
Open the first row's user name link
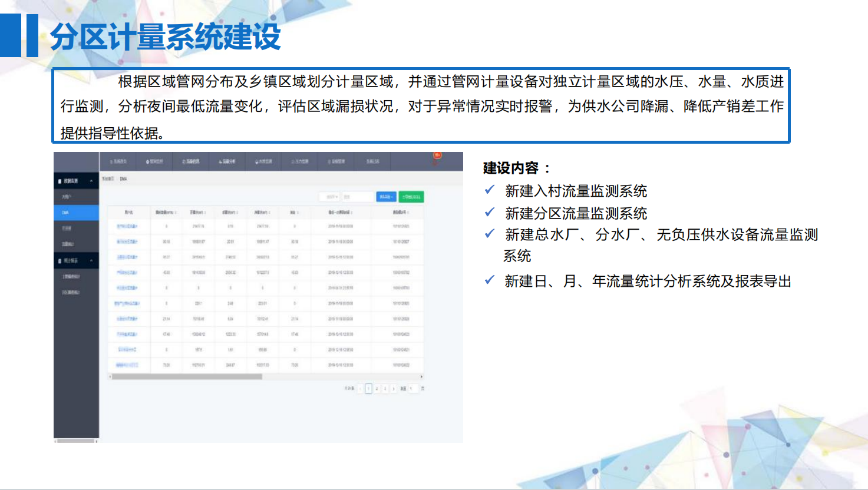(x=127, y=226)
